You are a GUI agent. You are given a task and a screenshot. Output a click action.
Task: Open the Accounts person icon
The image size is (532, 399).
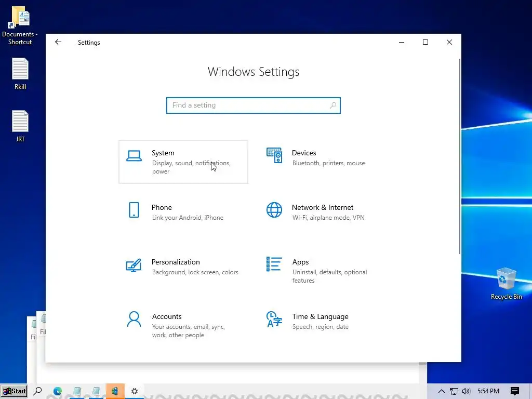pos(134,319)
